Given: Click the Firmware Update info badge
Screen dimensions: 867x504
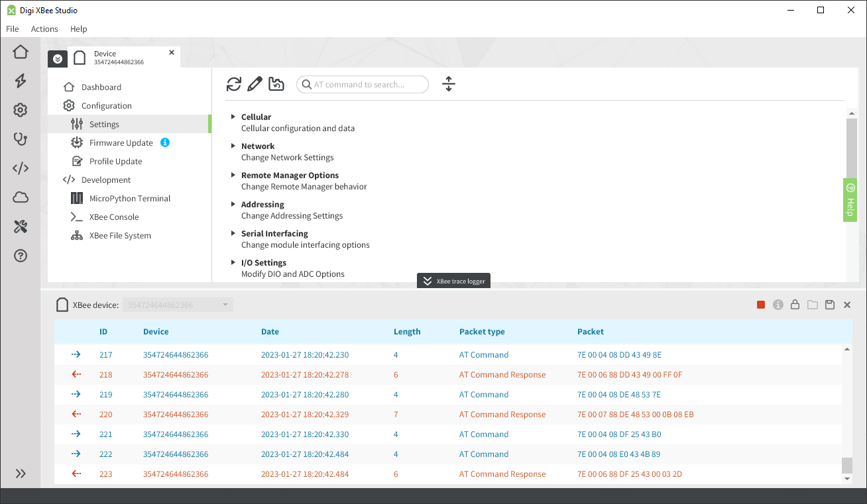Looking at the screenshot, I should tap(165, 142).
